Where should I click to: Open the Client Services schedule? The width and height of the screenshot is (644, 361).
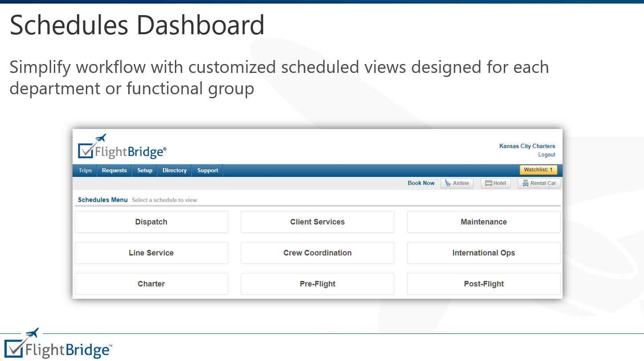(x=317, y=221)
